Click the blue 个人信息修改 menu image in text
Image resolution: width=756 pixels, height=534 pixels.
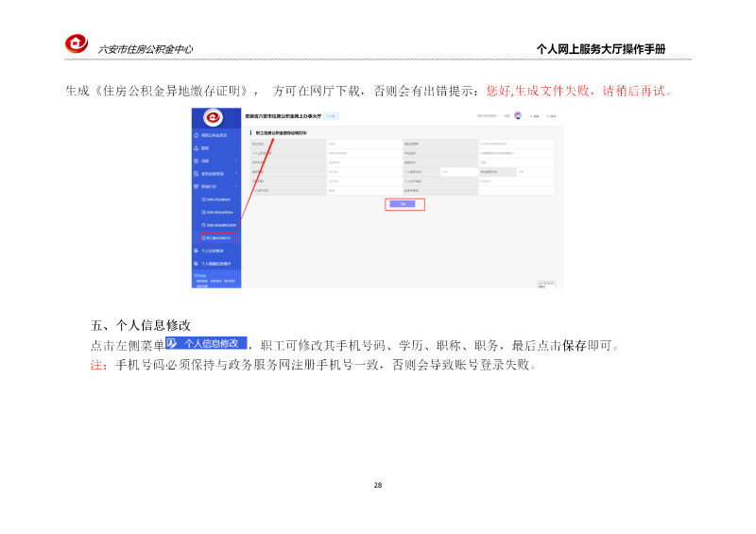point(206,343)
